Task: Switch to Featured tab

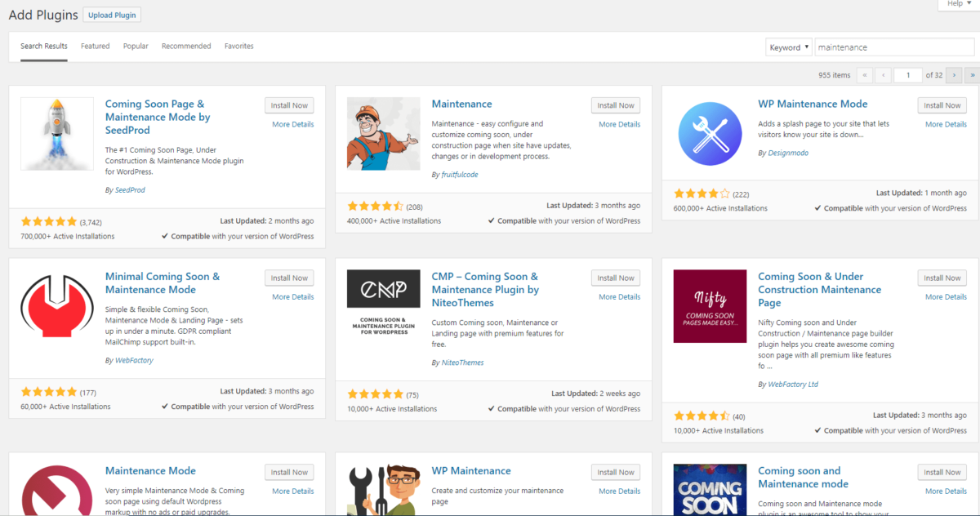Action: pos(95,46)
